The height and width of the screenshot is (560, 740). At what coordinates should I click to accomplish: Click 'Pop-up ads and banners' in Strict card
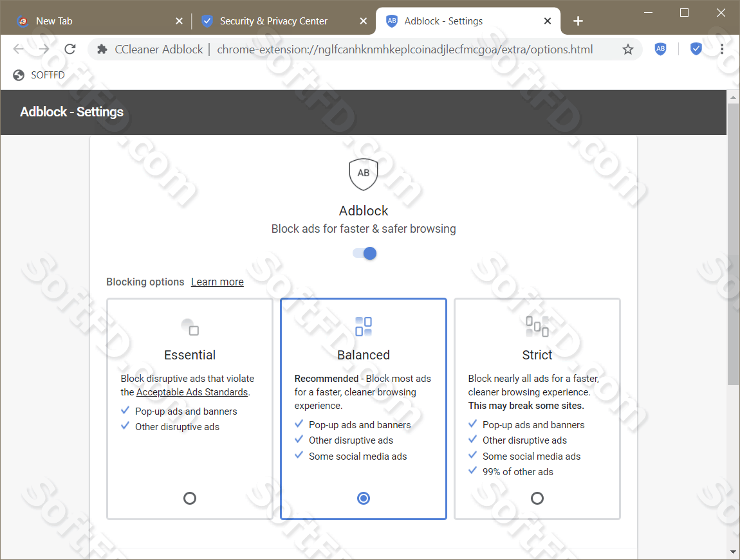point(533,425)
